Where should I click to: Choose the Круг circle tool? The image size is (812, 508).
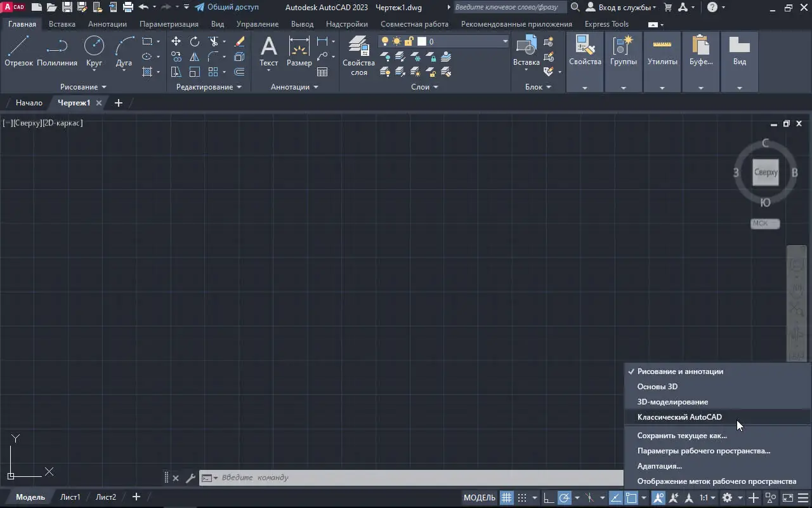(x=94, y=51)
